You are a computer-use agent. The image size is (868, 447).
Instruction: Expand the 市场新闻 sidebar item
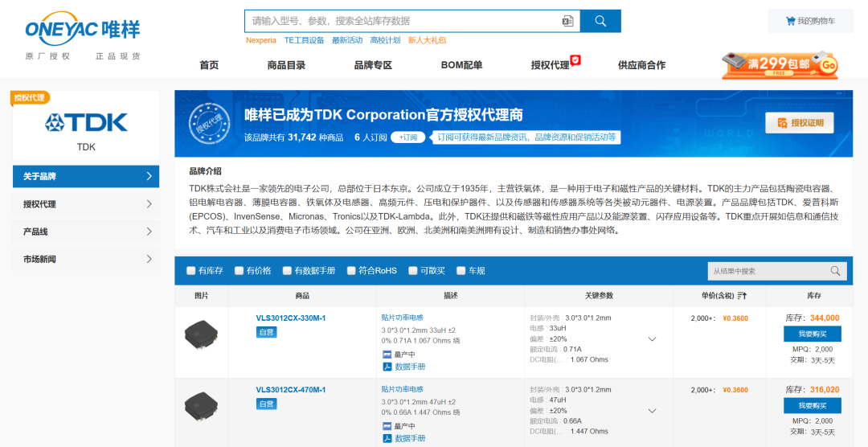86,259
